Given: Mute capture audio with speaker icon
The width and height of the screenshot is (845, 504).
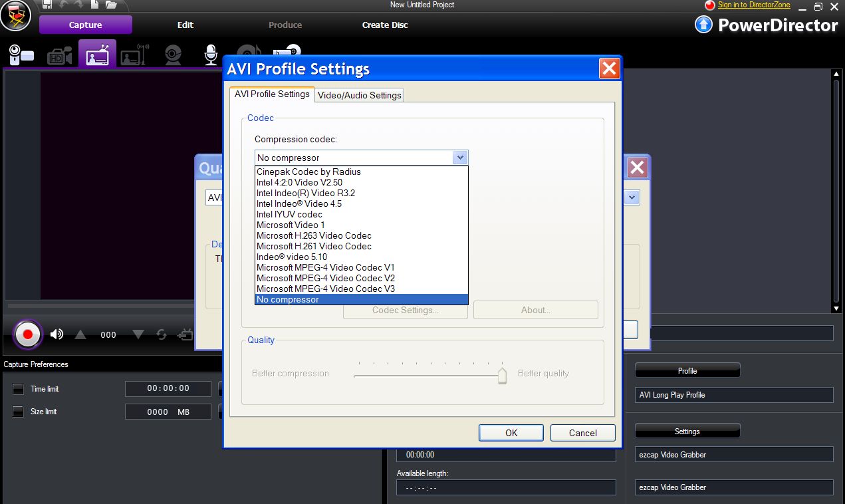Looking at the screenshot, I should click(57, 334).
